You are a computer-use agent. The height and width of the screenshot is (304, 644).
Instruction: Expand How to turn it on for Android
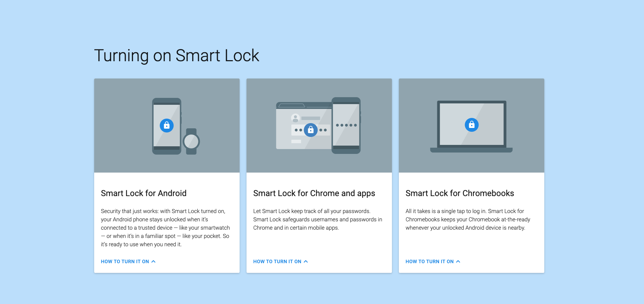[128, 261]
